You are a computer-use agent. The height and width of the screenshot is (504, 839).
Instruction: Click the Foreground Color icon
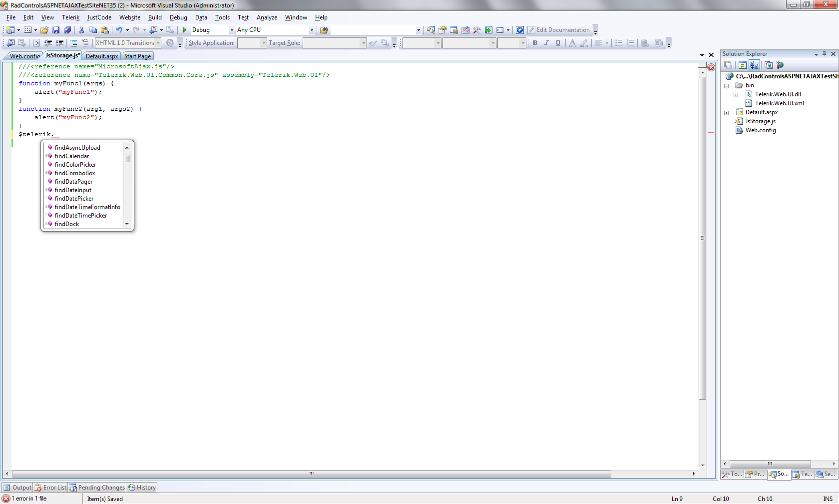(x=572, y=43)
